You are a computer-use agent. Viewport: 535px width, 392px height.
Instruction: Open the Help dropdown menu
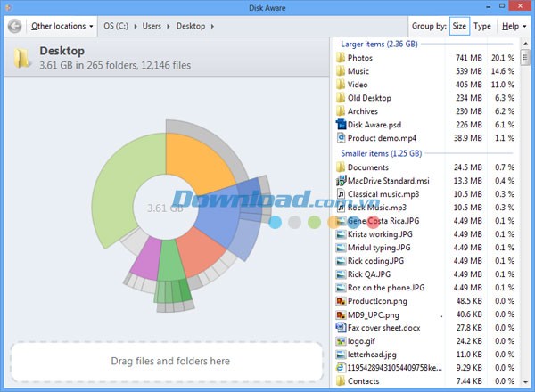(x=514, y=26)
